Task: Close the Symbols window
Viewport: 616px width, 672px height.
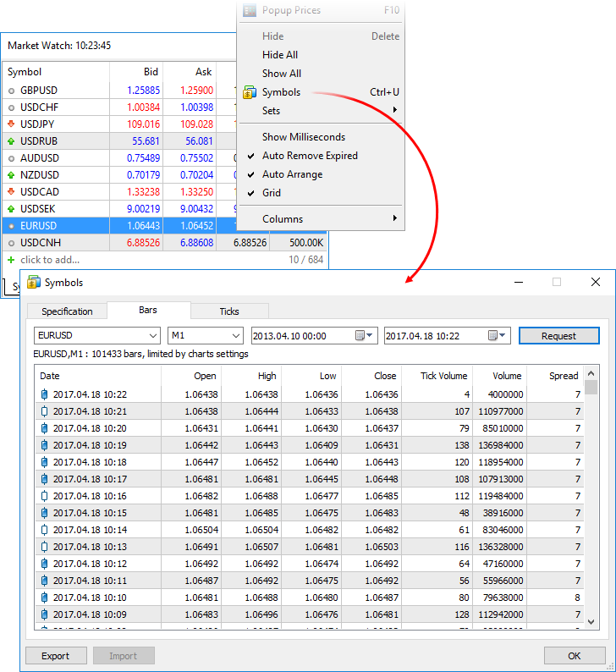Action: tap(596, 282)
